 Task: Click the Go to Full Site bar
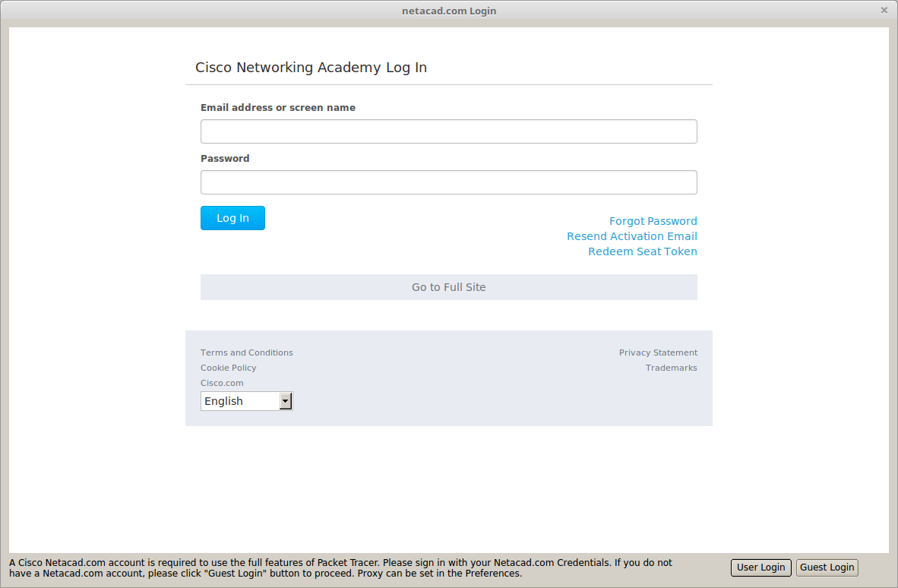(448, 287)
